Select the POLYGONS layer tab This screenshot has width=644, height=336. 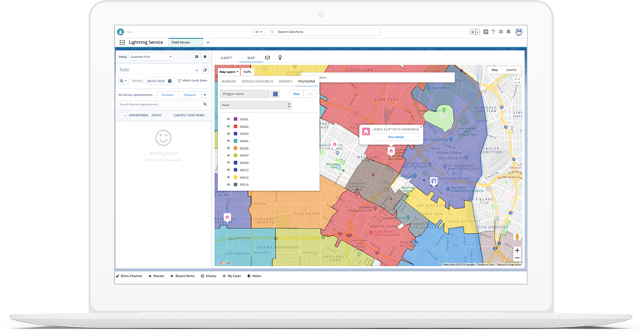(x=307, y=81)
